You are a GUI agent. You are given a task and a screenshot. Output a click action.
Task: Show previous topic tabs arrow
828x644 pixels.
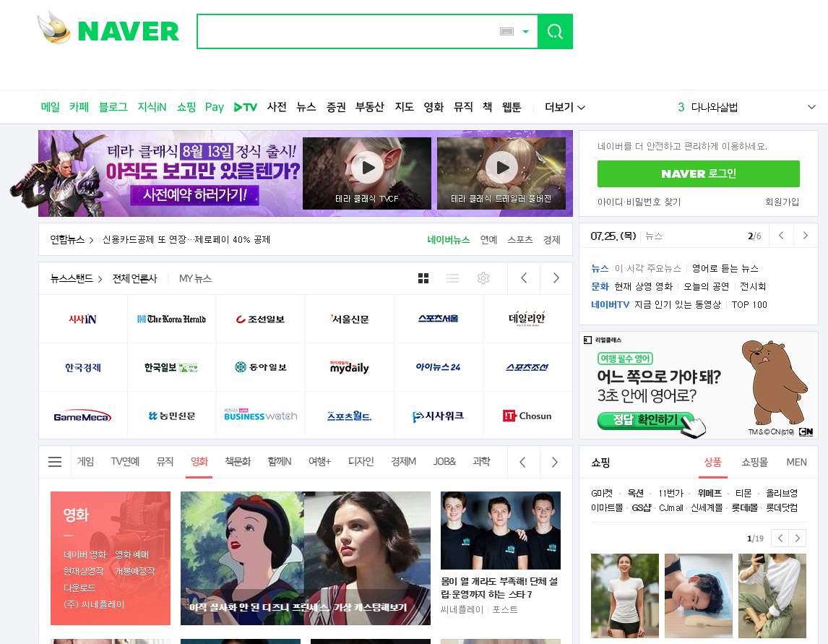coord(523,463)
